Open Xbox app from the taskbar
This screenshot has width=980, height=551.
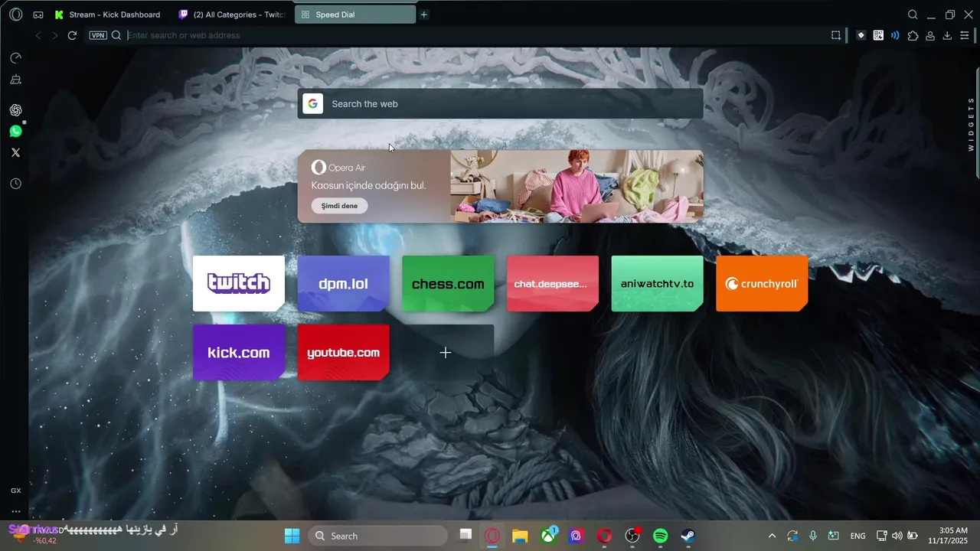549,536
